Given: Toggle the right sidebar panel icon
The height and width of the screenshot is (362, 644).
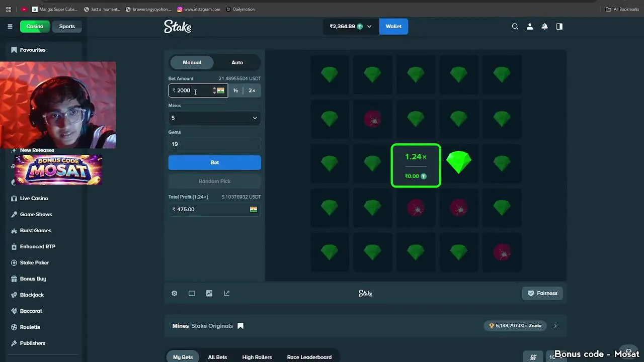Looking at the screenshot, I should tap(559, 27).
